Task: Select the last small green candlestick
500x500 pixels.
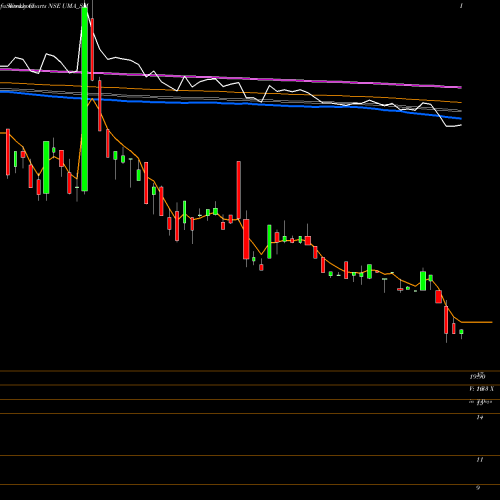Action: tap(461, 331)
